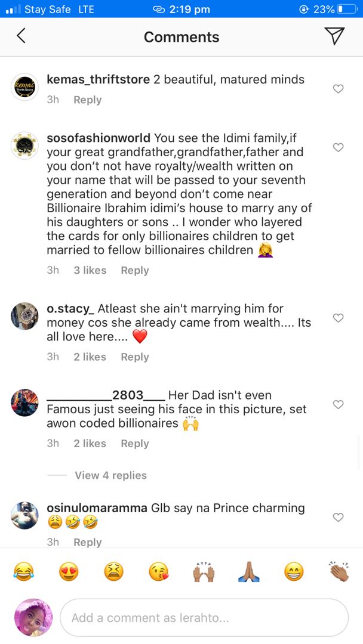Image resolution: width=363 pixels, height=644 pixels.
Task: Choose the grinning face emoji
Action: click(294, 571)
